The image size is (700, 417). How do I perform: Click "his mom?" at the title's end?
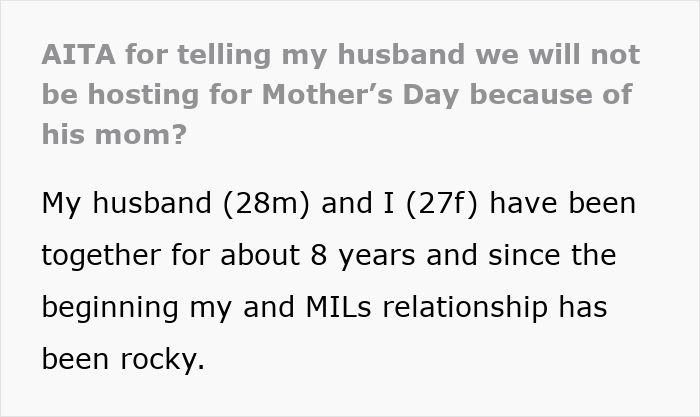[114, 134]
